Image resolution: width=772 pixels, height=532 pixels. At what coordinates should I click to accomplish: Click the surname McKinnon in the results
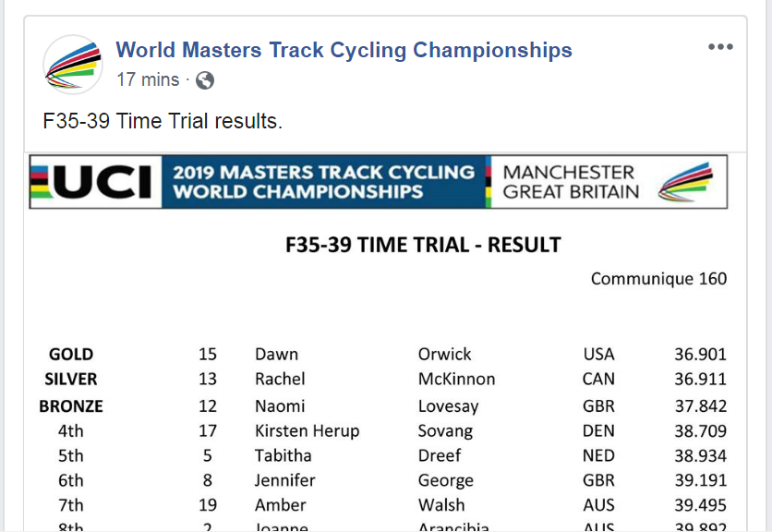click(x=456, y=380)
